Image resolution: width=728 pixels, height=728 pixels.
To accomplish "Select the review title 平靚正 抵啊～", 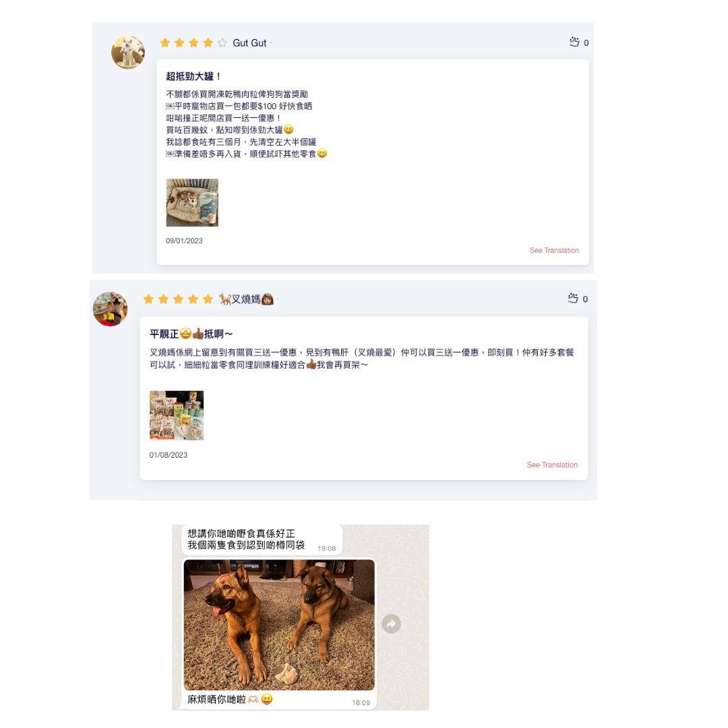I will pyautogui.click(x=191, y=334).
